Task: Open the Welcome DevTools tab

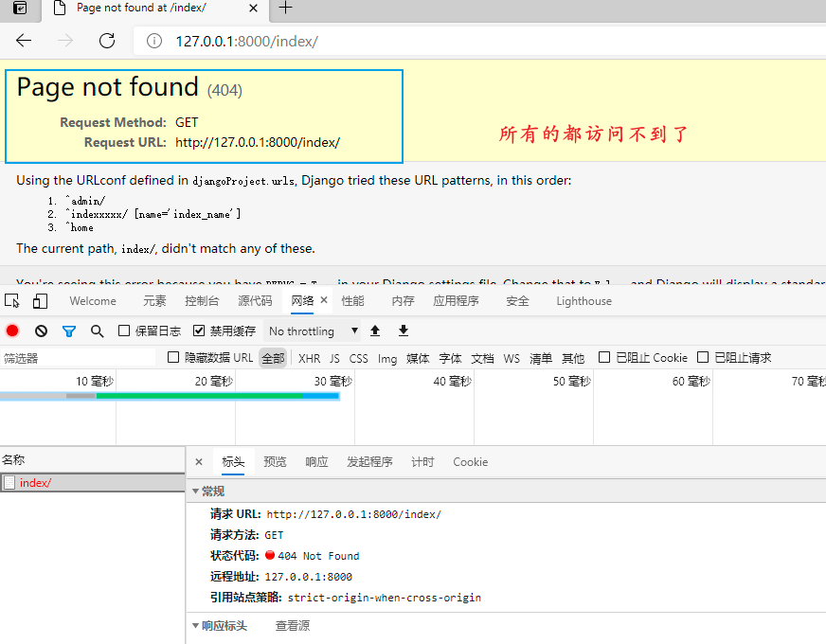Action: click(93, 301)
